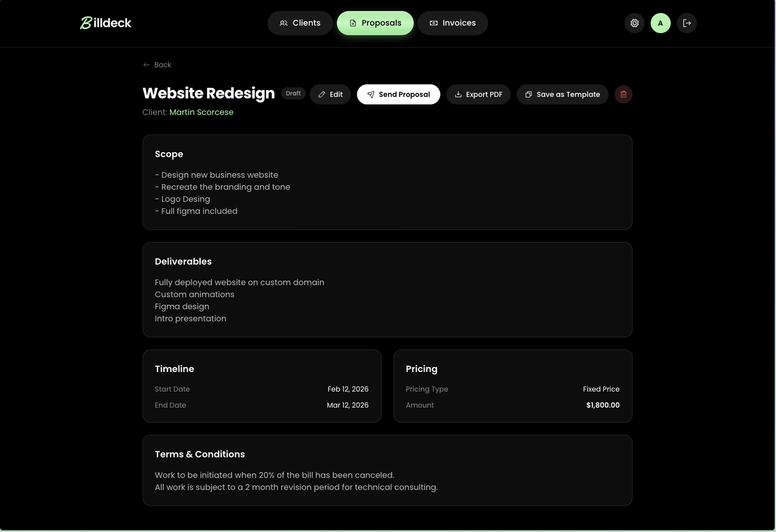Save proposal as template
The image size is (776, 532).
562,94
